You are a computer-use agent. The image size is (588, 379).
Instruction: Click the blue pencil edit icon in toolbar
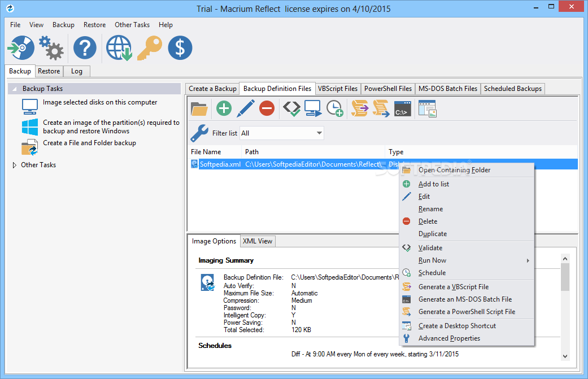click(246, 108)
